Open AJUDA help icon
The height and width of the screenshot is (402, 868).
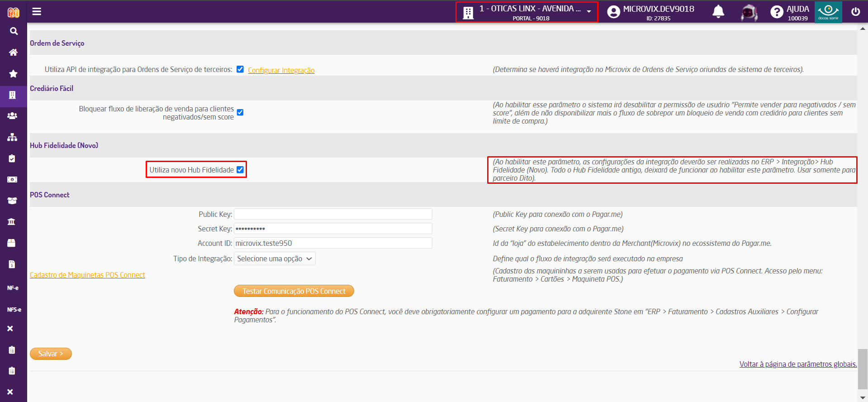tap(777, 12)
